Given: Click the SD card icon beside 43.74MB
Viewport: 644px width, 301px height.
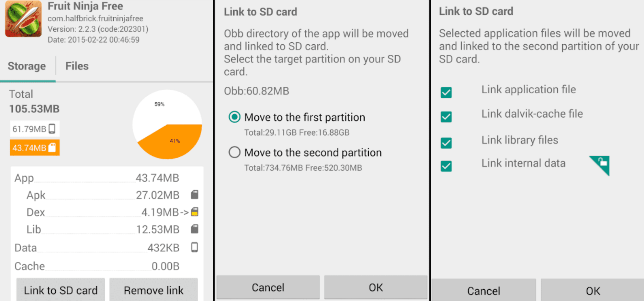Looking at the screenshot, I should [x=52, y=148].
